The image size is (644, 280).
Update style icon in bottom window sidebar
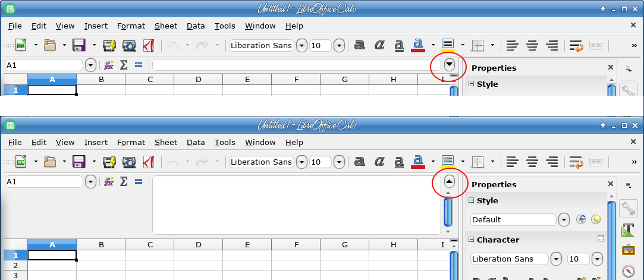click(x=581, y=219)
